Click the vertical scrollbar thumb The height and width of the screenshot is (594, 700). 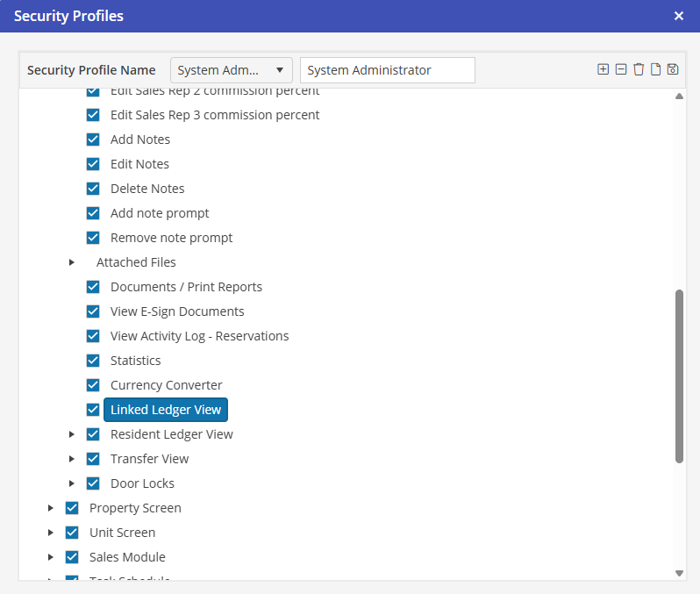pos(679,376)
